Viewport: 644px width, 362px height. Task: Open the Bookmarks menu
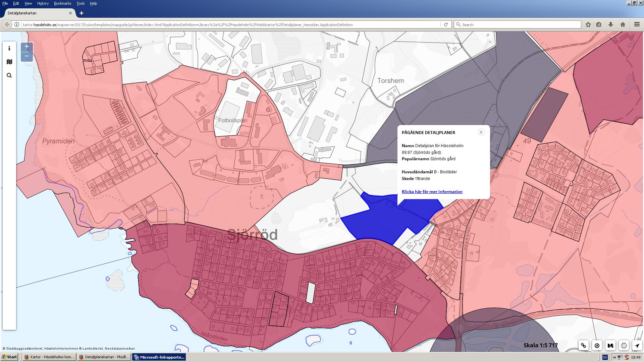62,3
